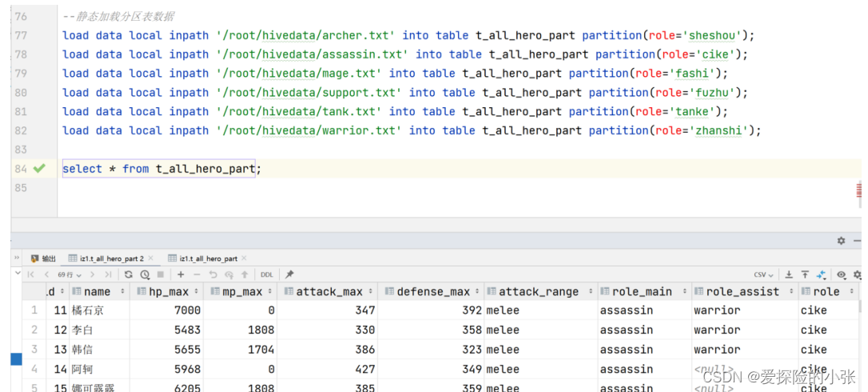The height and width of the screenshot is (392, 868).
Task: Sort by the name column header
Action: click(99, 292)
